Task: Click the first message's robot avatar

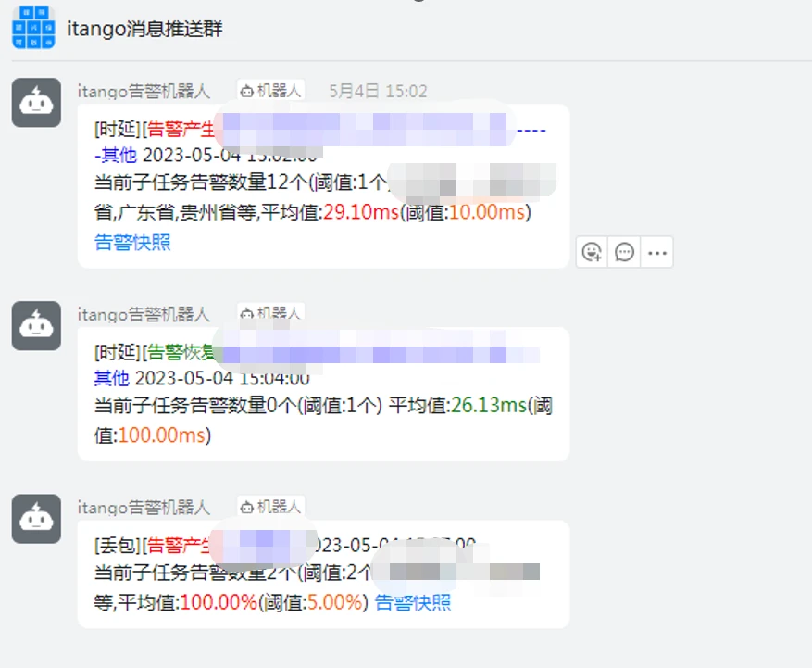Action: pyautogui.click(x=36, y=103)
